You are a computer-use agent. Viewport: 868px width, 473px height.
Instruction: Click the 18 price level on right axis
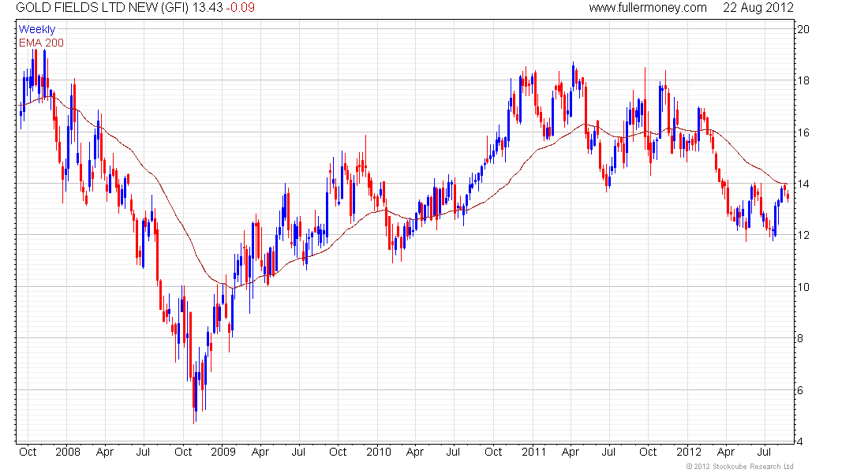pos(804,81)
